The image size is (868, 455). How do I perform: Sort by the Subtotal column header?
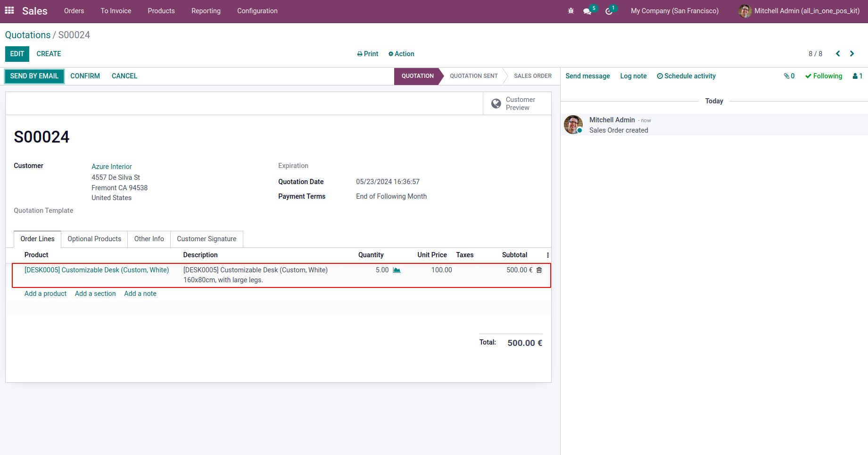pos(514,255)
